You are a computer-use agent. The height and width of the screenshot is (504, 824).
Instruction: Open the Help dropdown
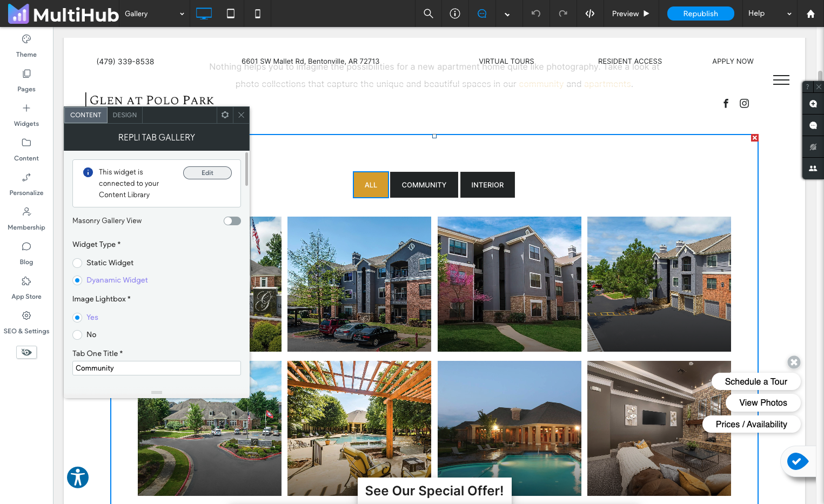(x=770, y=14)
